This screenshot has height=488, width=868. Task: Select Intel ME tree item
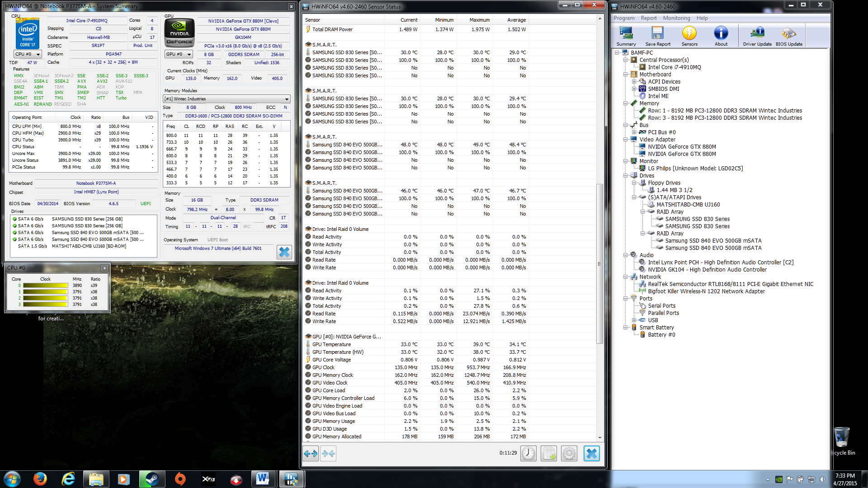coord(658,96)
